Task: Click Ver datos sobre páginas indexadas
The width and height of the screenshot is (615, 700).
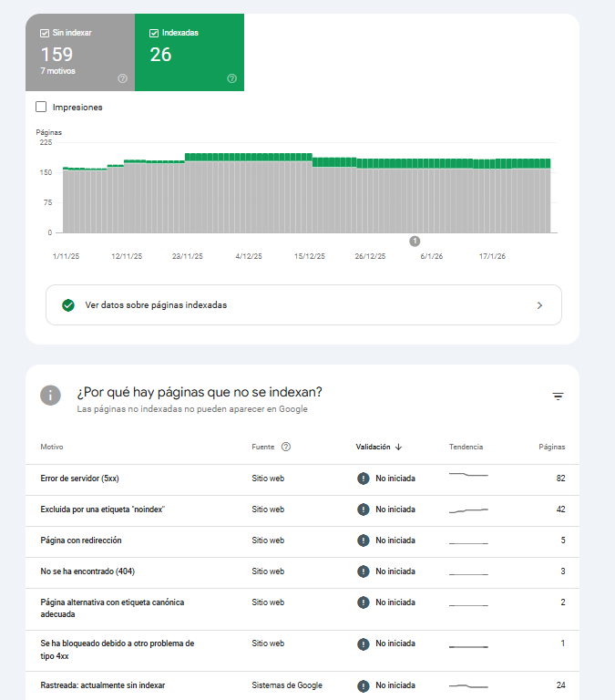Action: click(156, 305)
